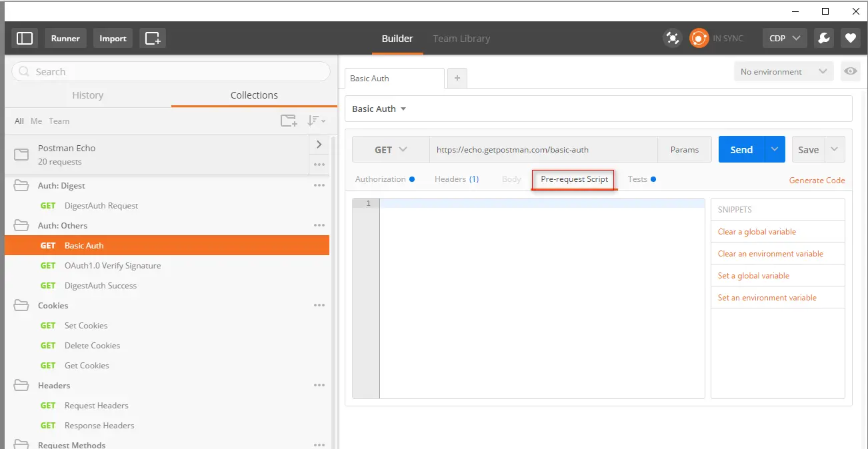Collapse the Headers folder
The width and height of the screenshot is (868, 449).
pyautogui.click(x=21, y=385)
